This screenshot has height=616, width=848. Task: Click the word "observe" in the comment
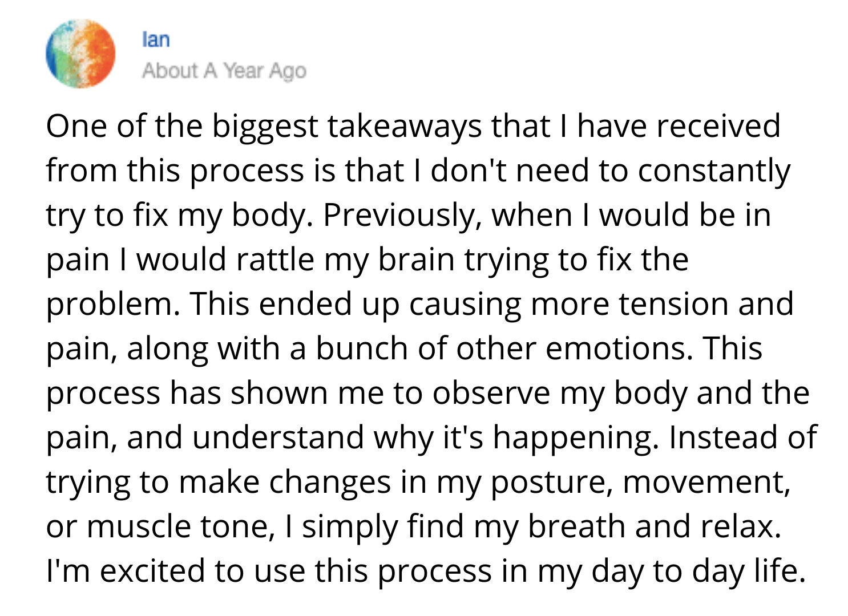pyautogui.click(x=491, y=393)
